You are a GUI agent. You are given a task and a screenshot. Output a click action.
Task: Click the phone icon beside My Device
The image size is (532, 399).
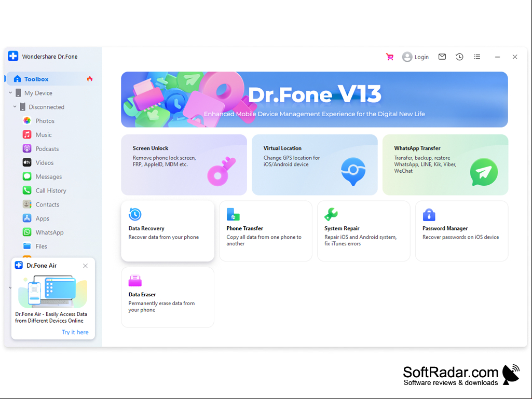click(x=18, y=93)
